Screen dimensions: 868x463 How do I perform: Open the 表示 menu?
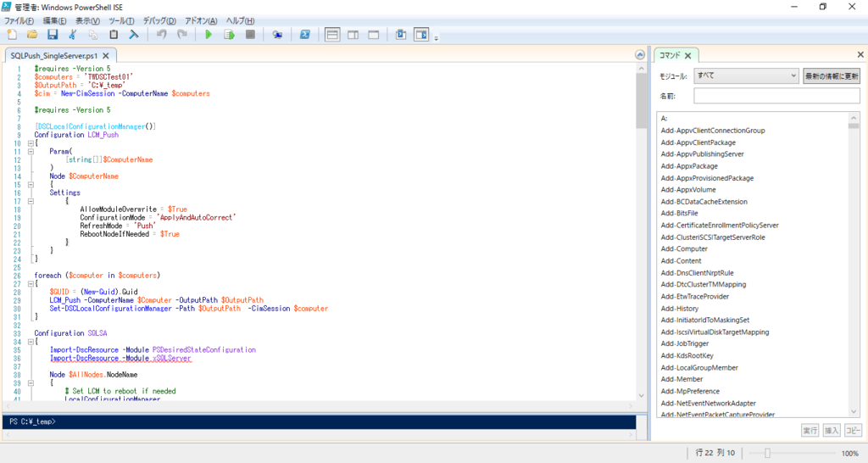87,21
